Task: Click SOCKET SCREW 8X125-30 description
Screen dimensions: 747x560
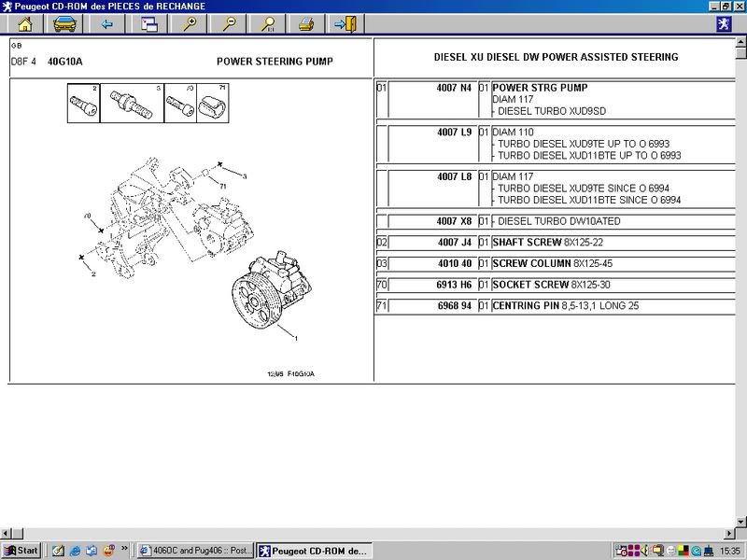Action: pos(551,285)
